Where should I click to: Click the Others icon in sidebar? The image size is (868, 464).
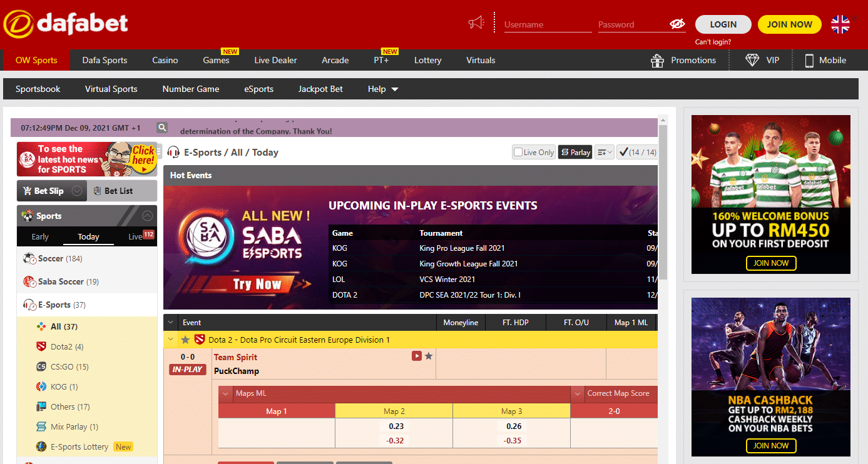(41, 406)
